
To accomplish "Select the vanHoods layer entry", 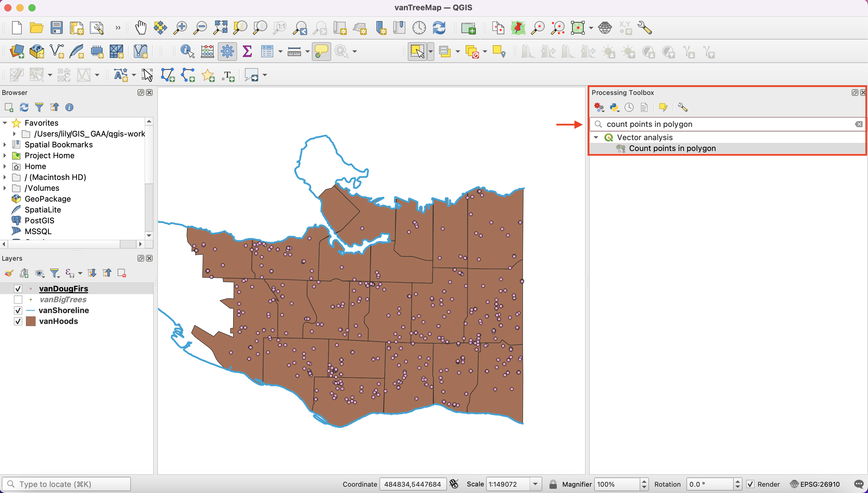I will (58, 321).
